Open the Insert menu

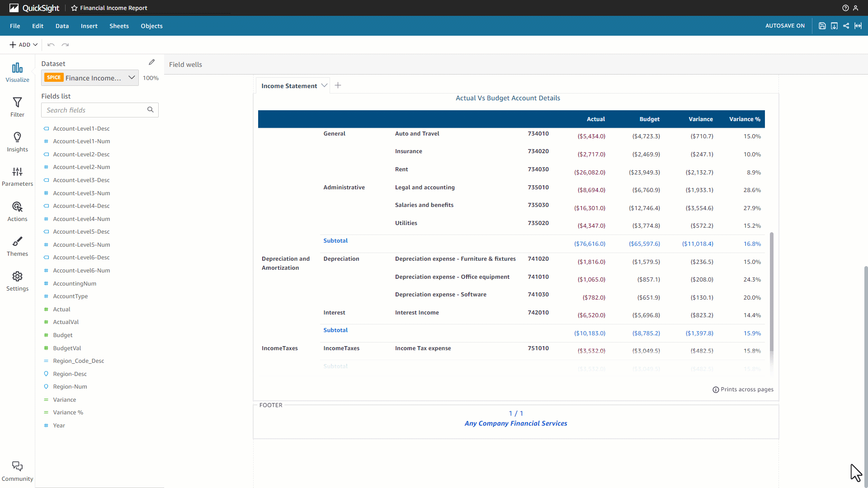(x=89, y=26)
